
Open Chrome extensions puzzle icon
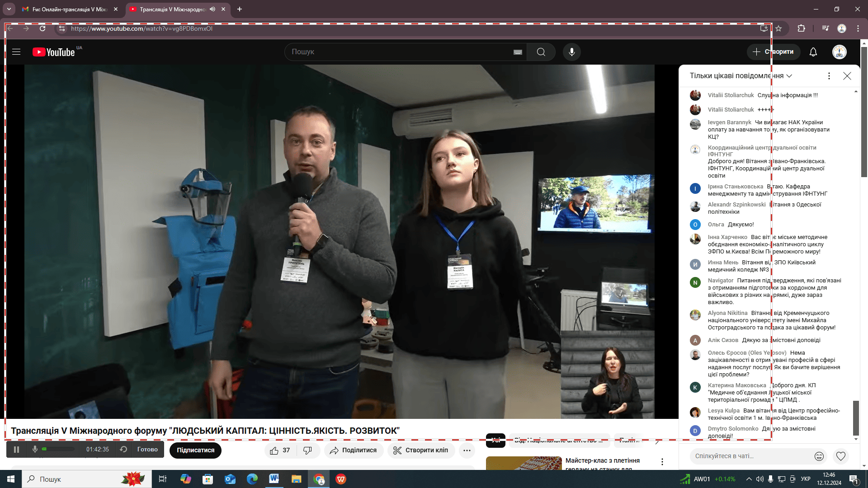pos(801,28)
